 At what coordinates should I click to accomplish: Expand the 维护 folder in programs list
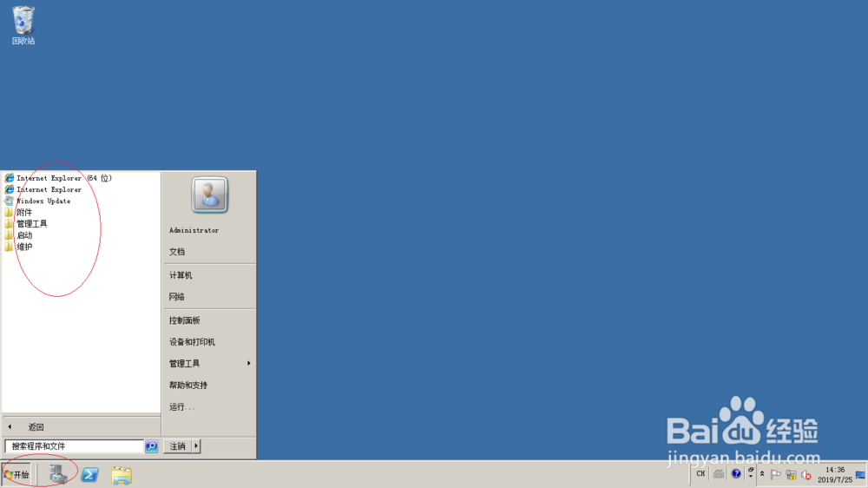[18, 247]
